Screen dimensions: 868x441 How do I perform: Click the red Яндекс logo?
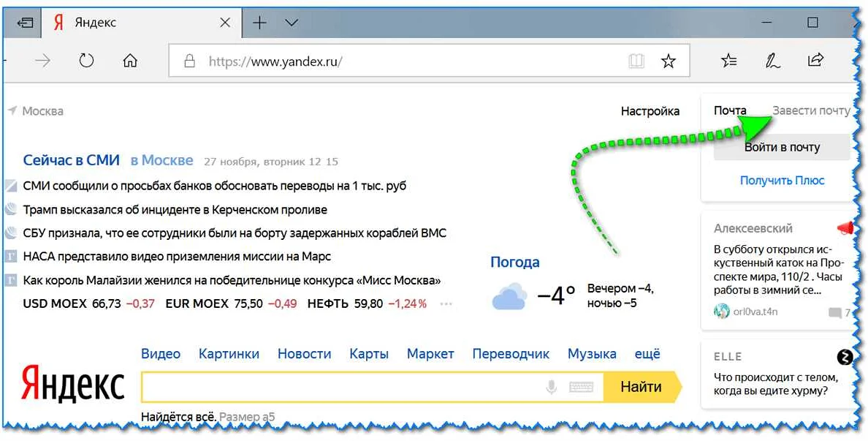tap(73, 385)
